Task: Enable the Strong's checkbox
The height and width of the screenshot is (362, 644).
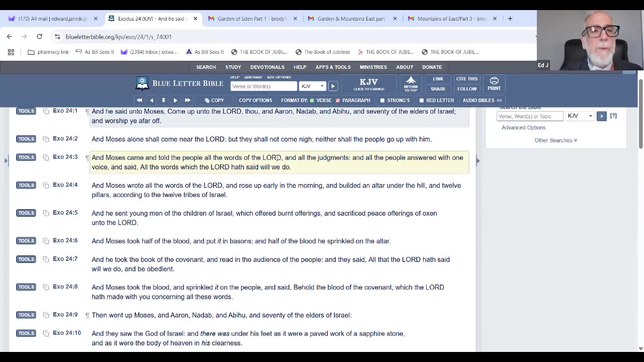Action: pos(382,101)
